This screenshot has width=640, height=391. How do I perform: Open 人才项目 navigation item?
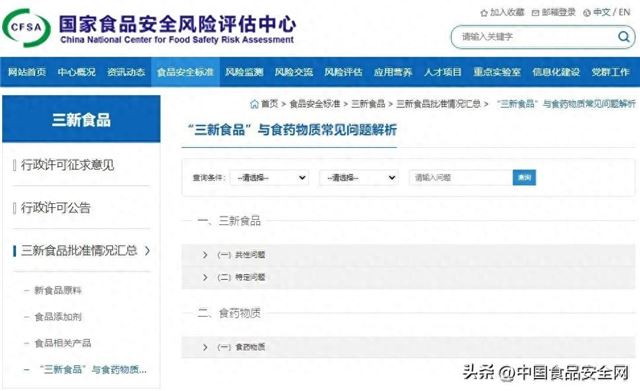pos(443,72)
